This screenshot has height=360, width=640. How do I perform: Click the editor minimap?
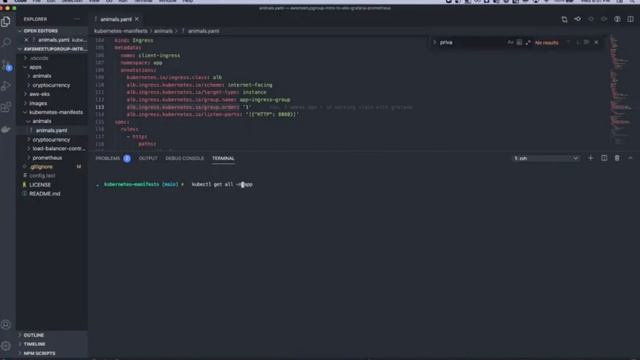pos(620,90)
